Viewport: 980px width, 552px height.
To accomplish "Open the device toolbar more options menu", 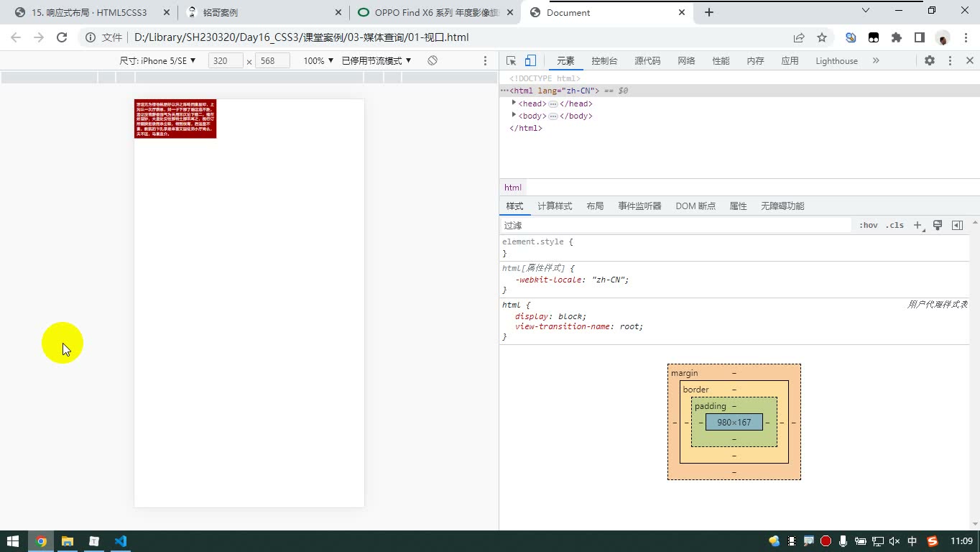I will point(485,61).
